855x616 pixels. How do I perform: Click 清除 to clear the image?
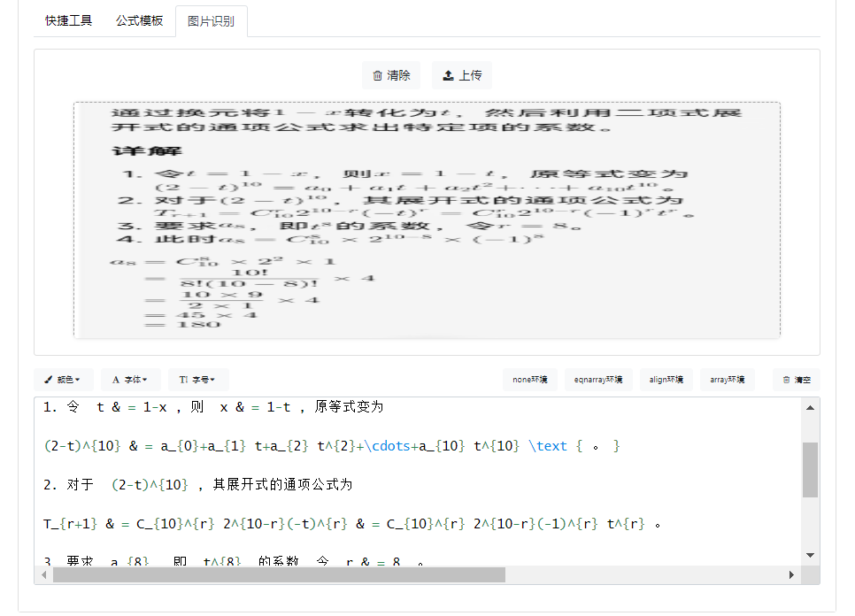point(392,75)
